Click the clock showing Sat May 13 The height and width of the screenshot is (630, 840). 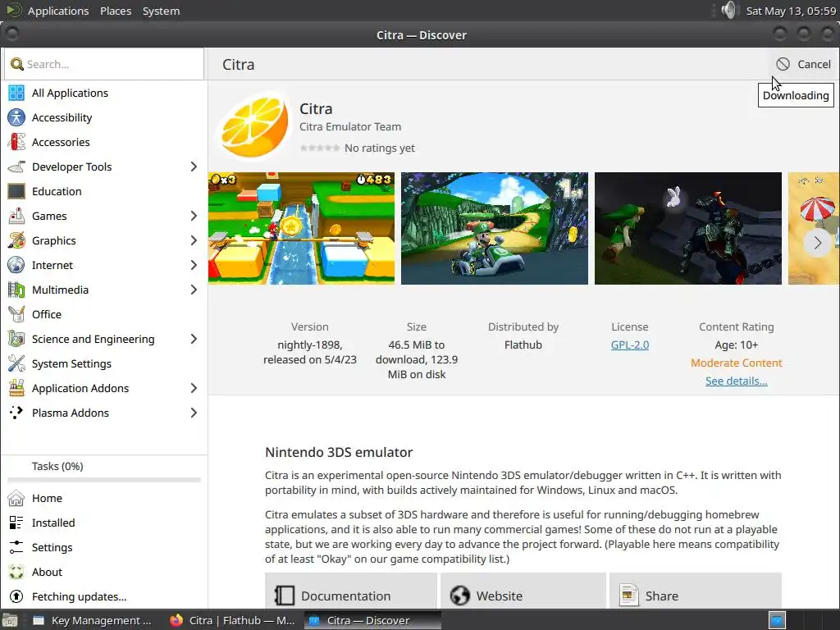tap(791, 11)
